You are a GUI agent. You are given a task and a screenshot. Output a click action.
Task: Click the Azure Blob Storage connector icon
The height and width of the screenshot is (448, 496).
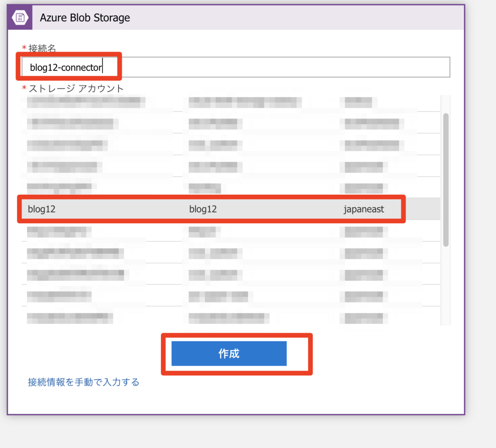pos(20,17)
